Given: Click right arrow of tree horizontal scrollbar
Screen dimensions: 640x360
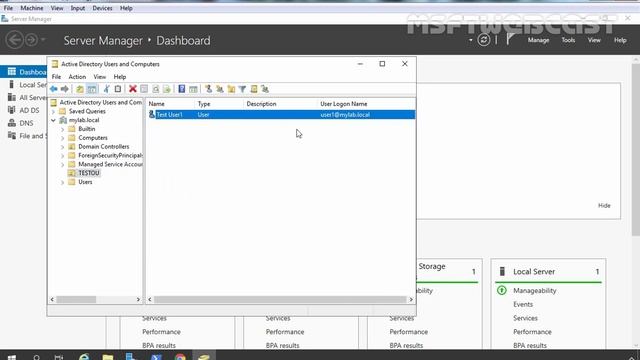Looking at the screenshot, I should click(138, 300).
